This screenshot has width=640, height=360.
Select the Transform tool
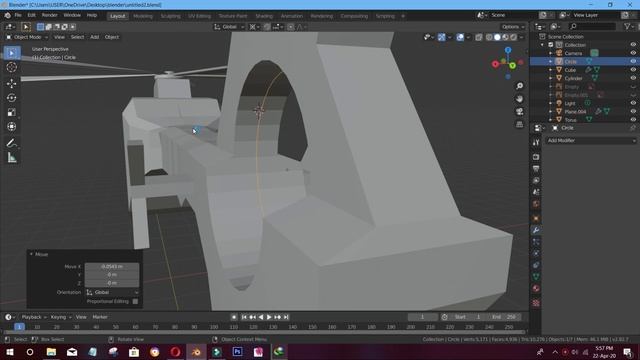click(x=11, y=127)
